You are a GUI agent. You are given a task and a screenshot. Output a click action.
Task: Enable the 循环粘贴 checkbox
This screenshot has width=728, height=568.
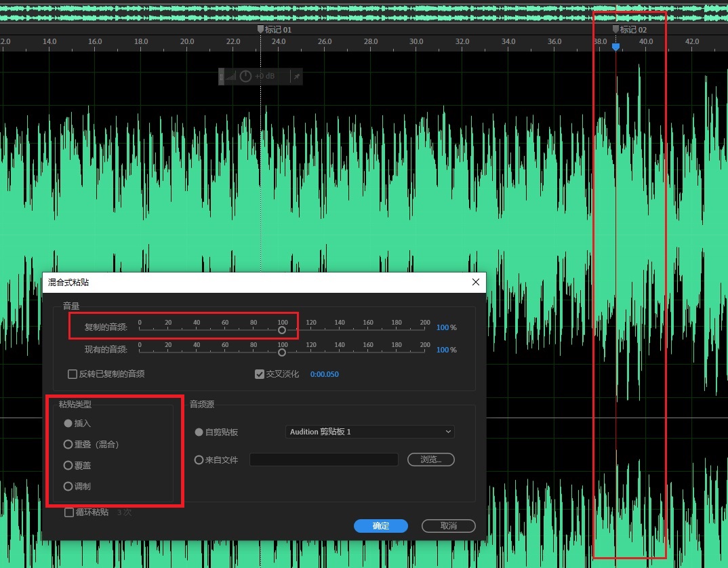69,512
